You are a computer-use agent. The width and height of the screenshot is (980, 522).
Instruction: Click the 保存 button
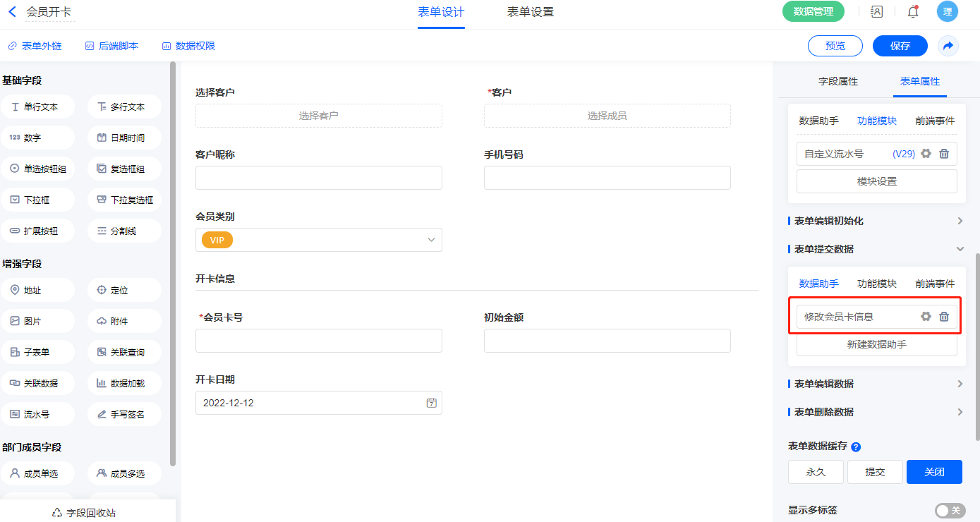pyautogui.click(x=900, y=46)
